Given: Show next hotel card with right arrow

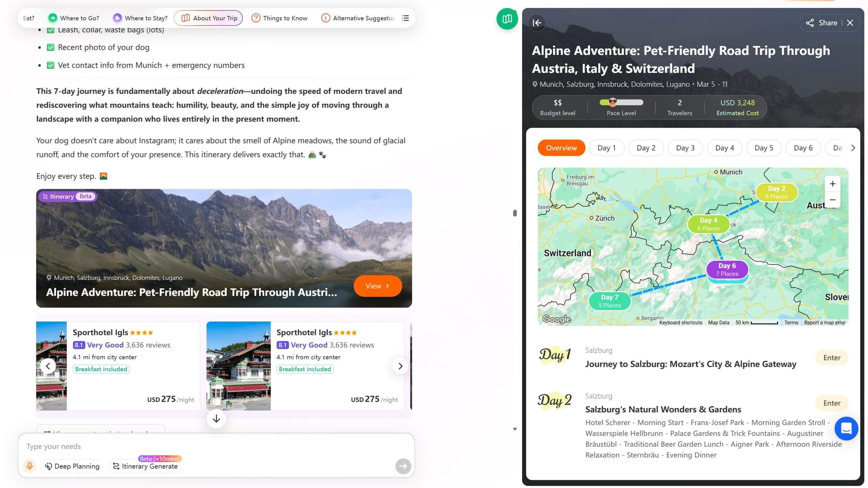Looking at the screenshot, I should (x=400, y=366).
